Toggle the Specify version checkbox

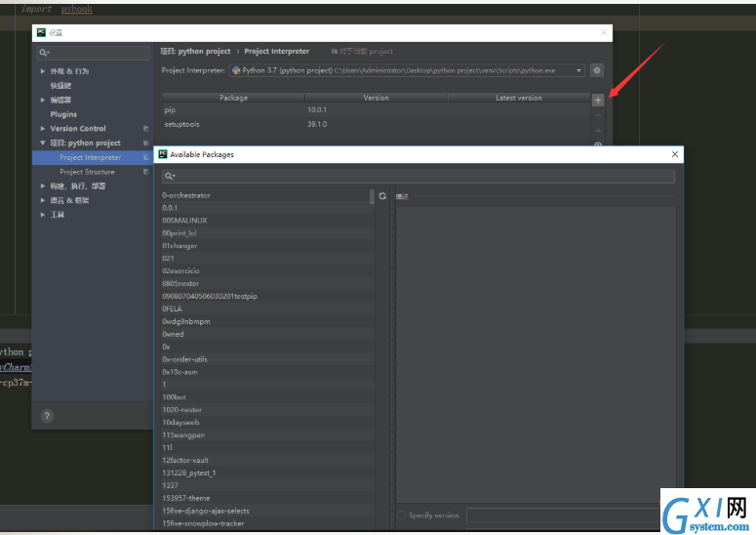click(x=401, y=515)
